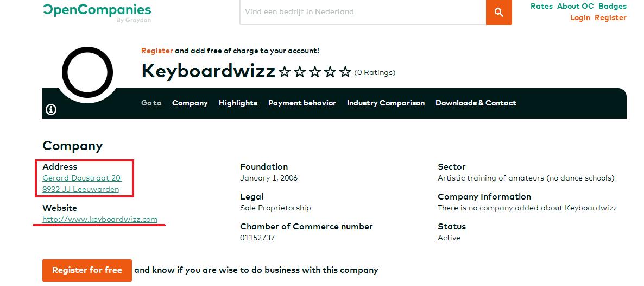Viewport: 644px width, 286px height.
Task: Switch to Industry Comparison section
Action: tap(386, 103)
